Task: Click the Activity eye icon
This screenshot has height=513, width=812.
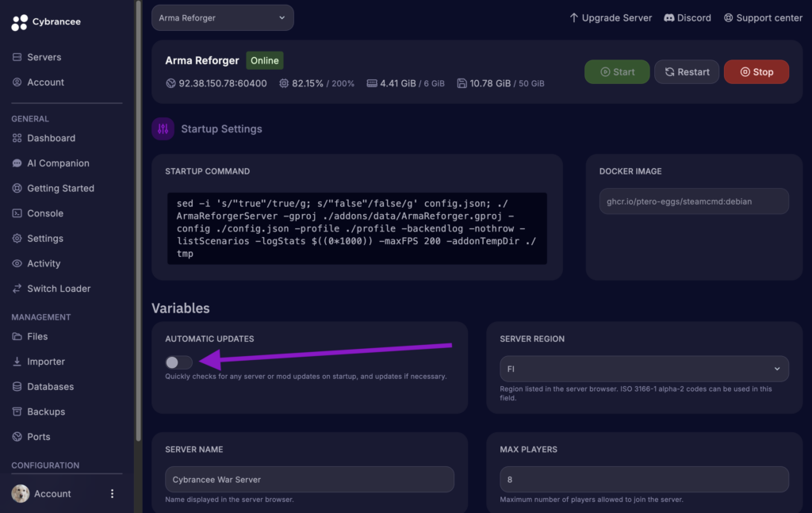Action: [x=17, y=263]
